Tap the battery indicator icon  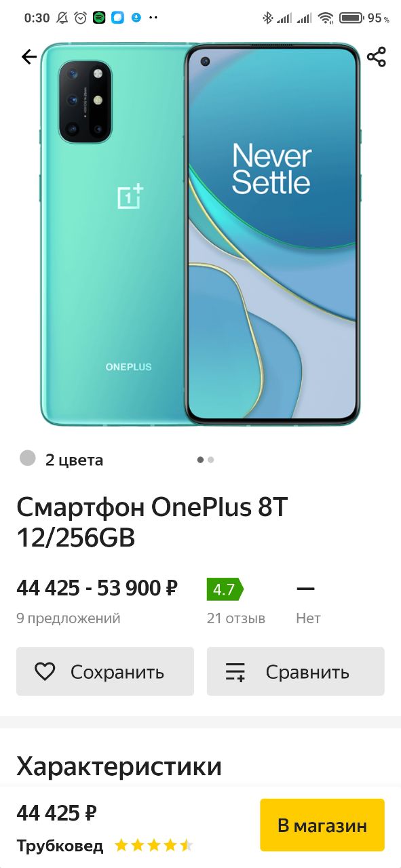351,18
